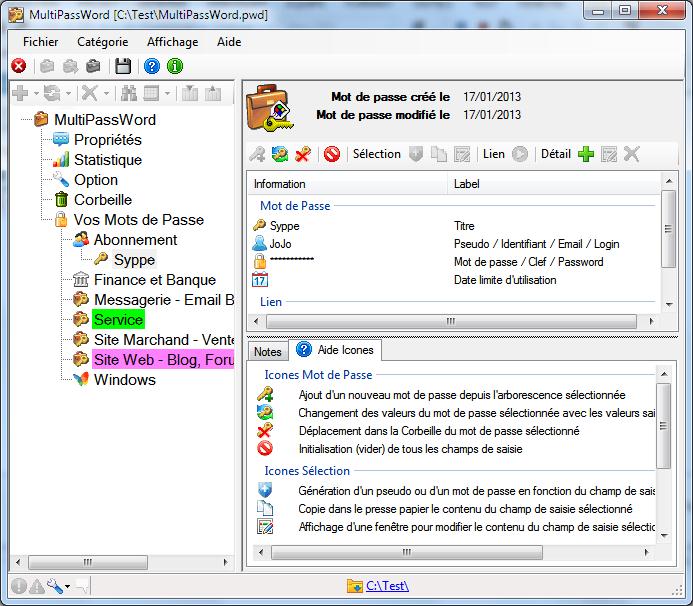The width and height of the screenshot is (693, 606).
Task: Click the save floppy disk icon
Action: coord(123,66)
